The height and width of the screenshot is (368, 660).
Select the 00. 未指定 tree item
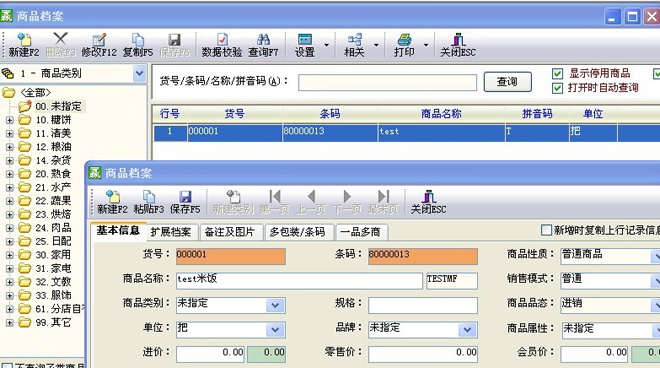(x=59, y=107)
